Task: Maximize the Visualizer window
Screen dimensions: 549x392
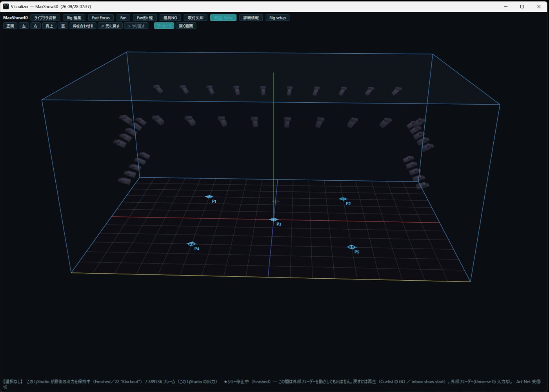Action: coord(522,6)
